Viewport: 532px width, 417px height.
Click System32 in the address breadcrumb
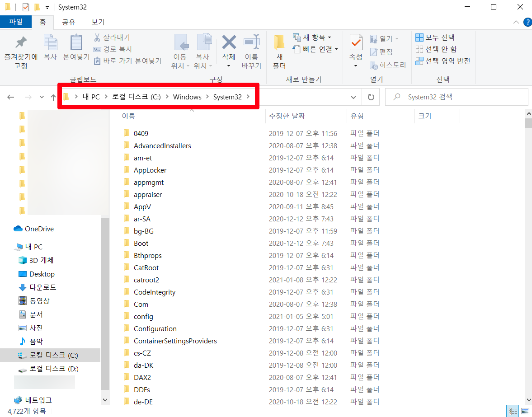tap(227, 97)
